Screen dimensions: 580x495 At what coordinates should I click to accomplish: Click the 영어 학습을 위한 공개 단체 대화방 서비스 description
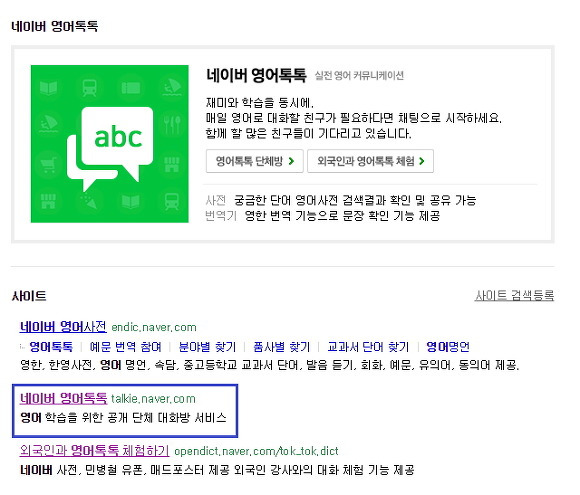coord(123,418)
